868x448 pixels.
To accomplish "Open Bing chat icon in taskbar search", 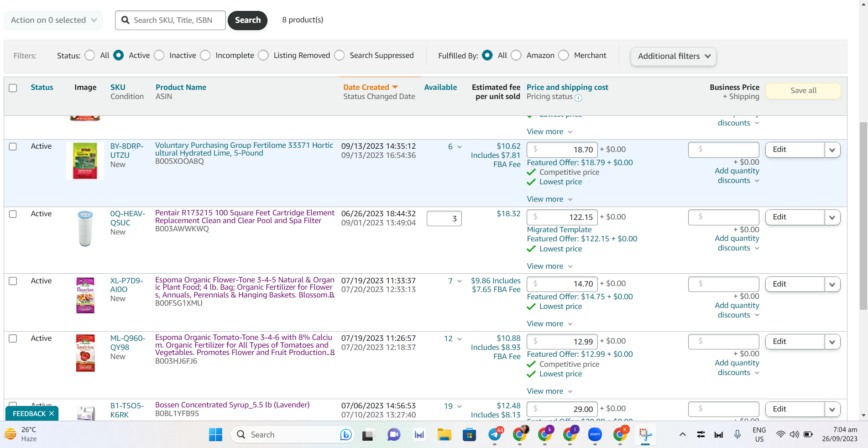I will coord(345,435).
